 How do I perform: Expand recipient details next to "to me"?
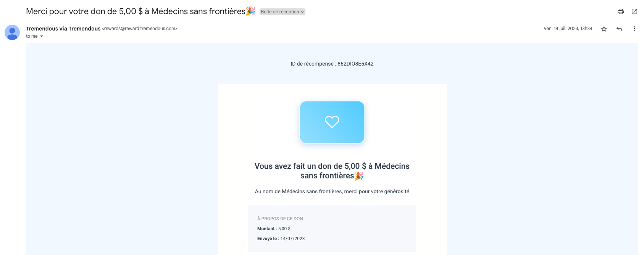[x=42, y=37]
